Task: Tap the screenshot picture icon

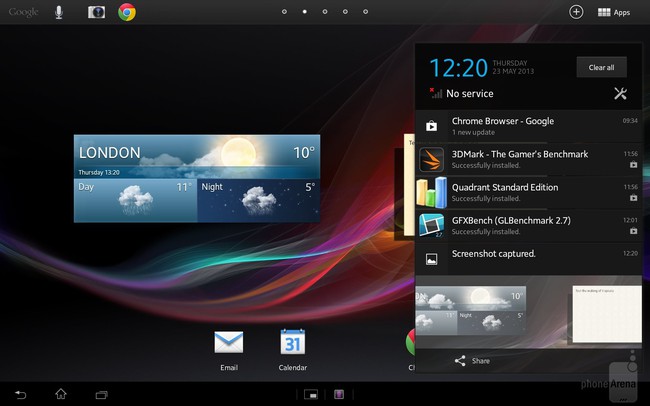Action: [432, 259]
